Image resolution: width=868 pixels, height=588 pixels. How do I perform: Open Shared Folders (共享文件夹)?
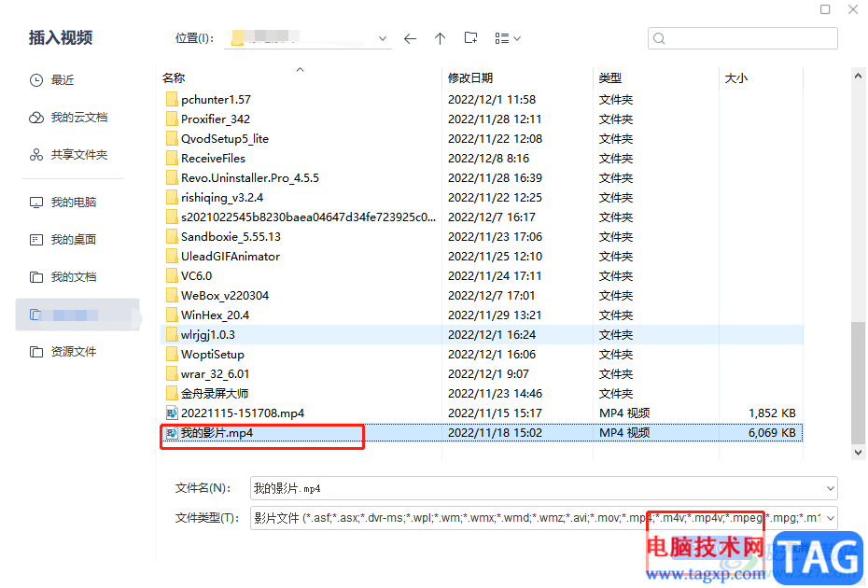pos(78,155)
